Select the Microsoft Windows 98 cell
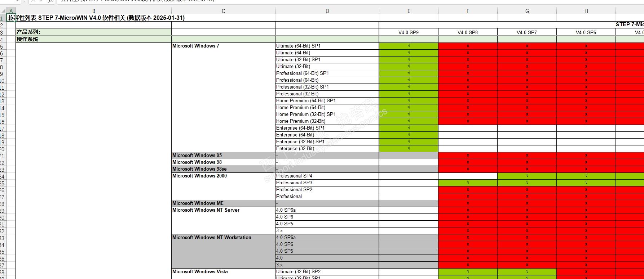 point(224,162)
